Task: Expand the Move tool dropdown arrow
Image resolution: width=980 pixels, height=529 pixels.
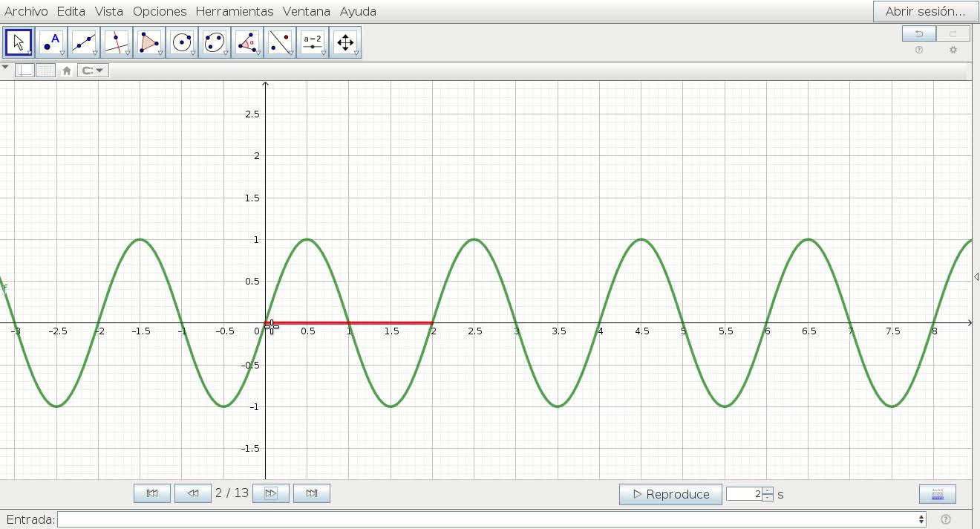Action: tap(30, 53)
